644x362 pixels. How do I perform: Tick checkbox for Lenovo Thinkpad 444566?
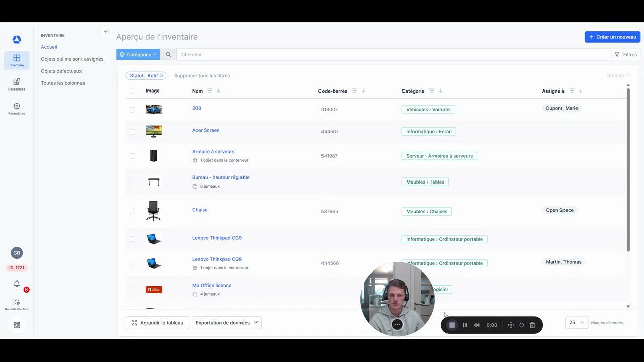[132, 263]
